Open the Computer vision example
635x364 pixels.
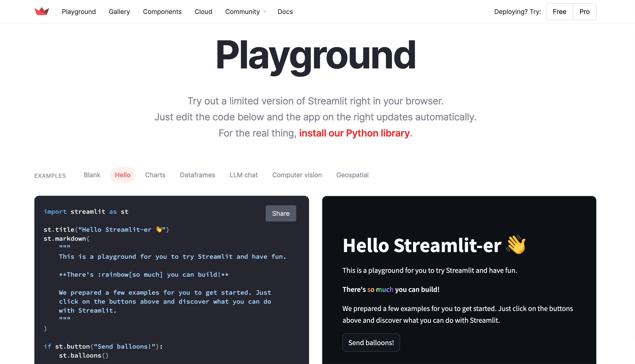(297, 175)
